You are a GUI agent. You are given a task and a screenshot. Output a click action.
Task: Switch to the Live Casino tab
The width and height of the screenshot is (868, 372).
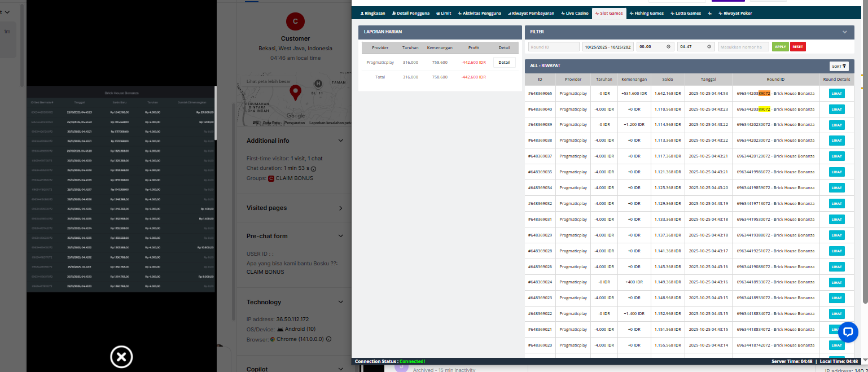click(575, 13)
